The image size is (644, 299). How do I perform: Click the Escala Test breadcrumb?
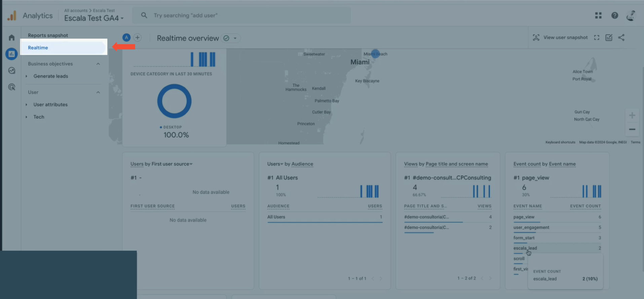(x=104, y=10)
